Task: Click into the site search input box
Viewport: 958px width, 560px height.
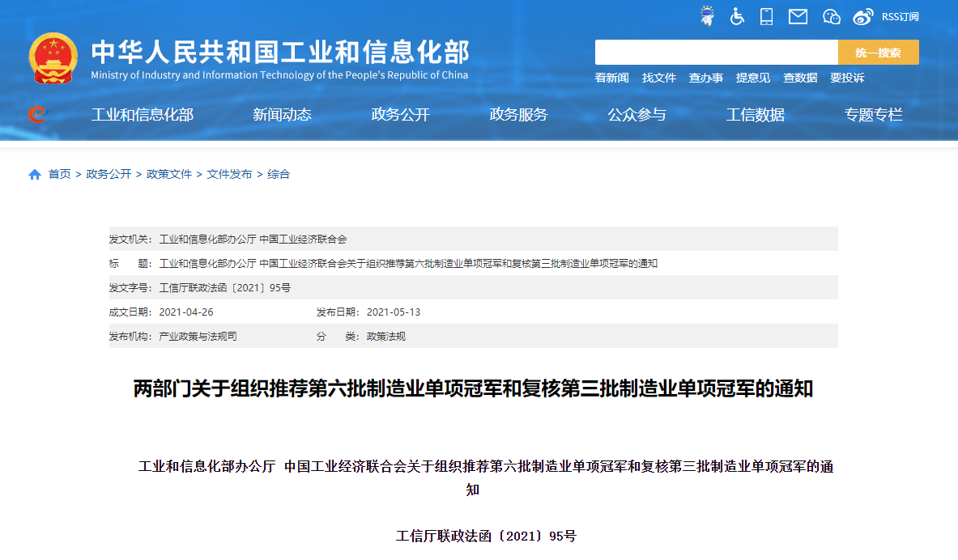Action: click(716, 53)
